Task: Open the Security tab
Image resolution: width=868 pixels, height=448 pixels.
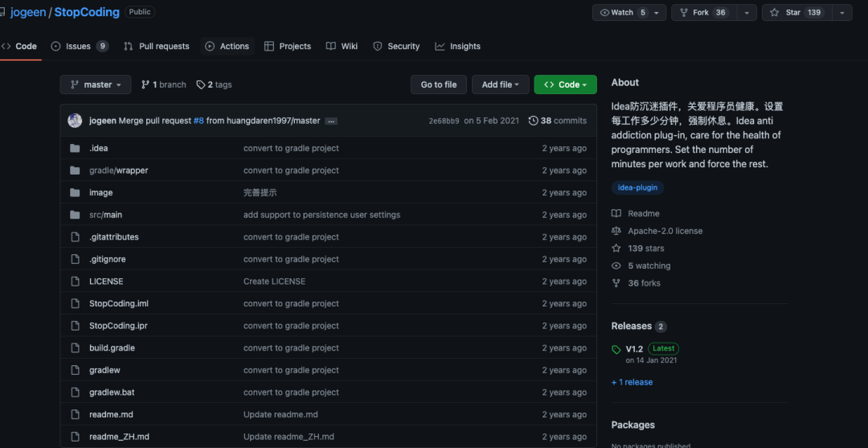Action: [x=396, y=47]
